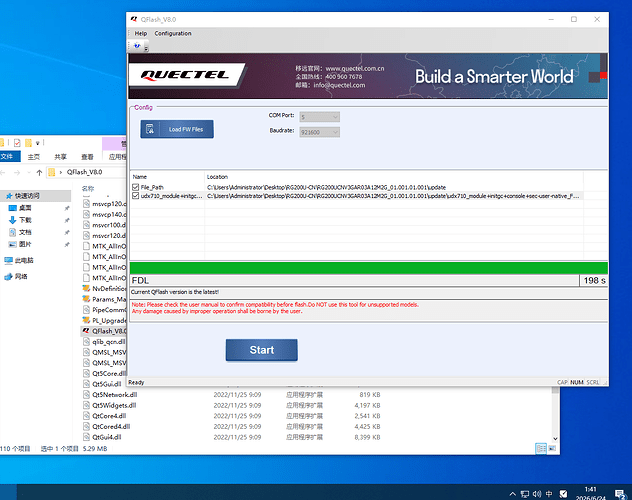Switch Explorer to details view icon
The image size is (632, 500).
541,448
